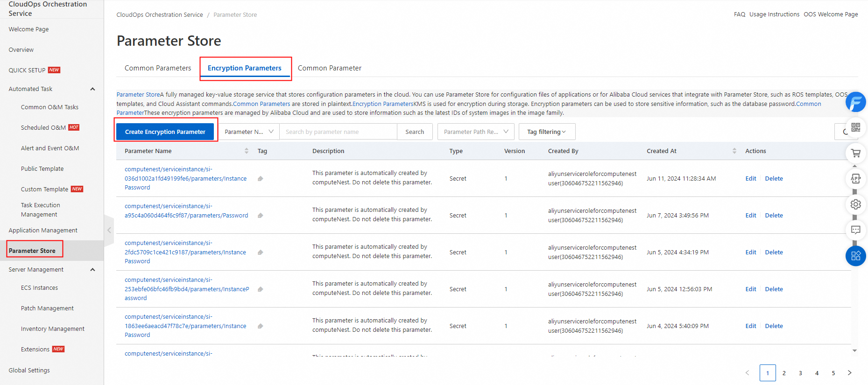Image resolution: width=868 pixels, height=385 pixels.
Task: Click the FAQ link
Action: click(x=739, y=14)
